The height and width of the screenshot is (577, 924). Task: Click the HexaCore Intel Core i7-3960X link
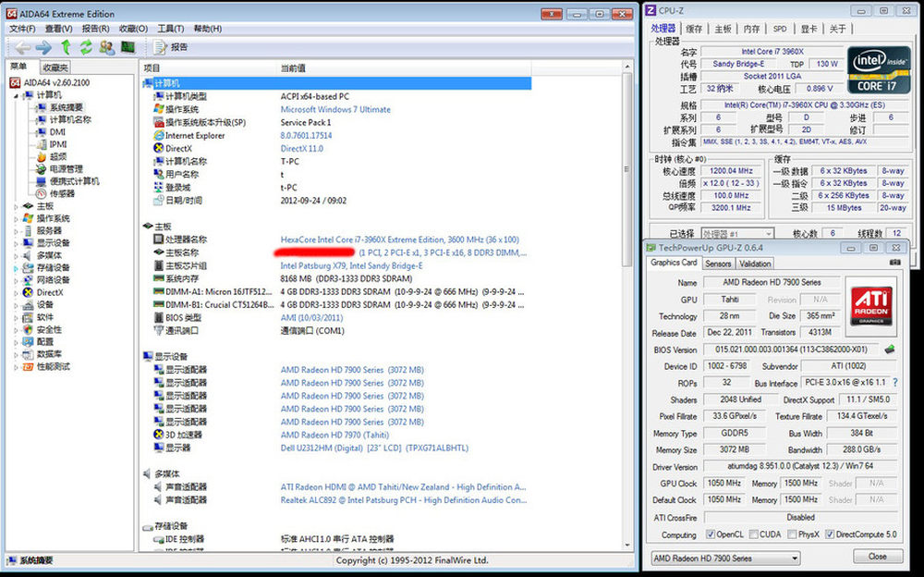(399, 239)
